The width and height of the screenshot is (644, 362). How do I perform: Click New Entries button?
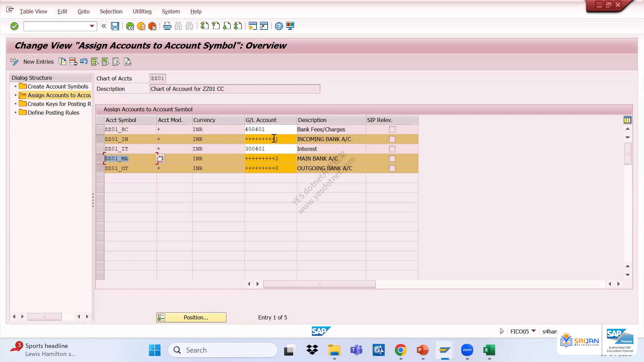pyautogui.click(x=39, y=62)
